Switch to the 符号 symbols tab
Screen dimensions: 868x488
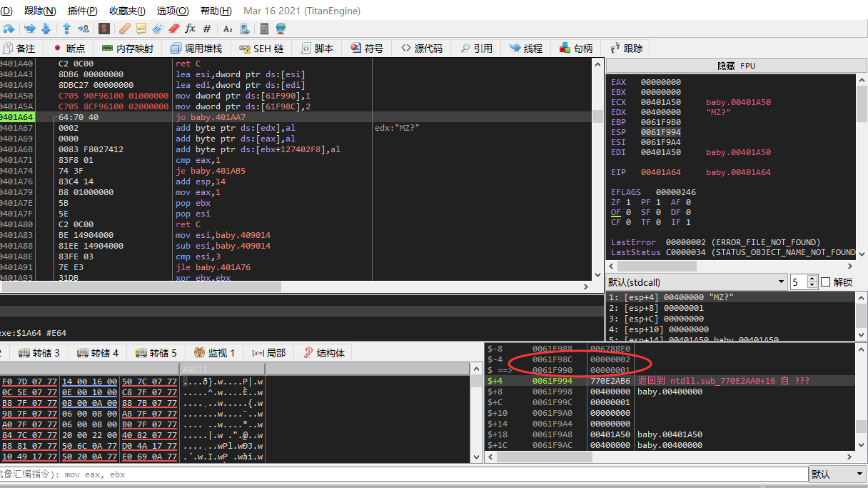[367, 49]
